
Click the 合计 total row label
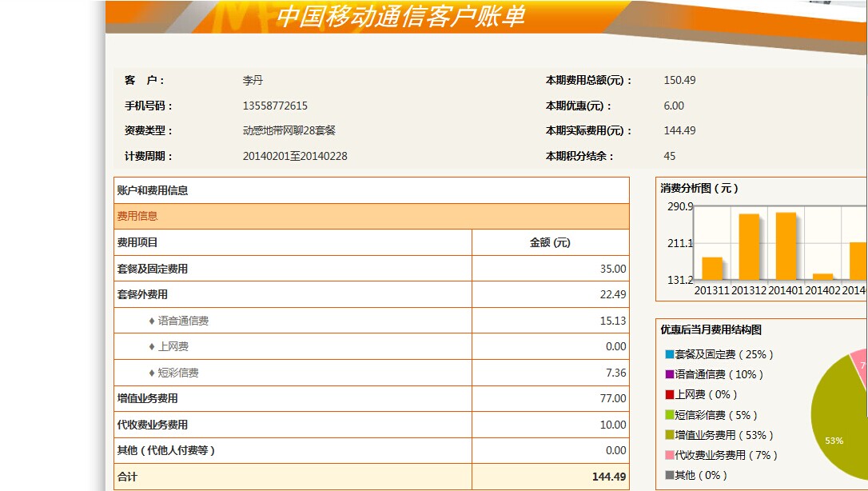pos(127,477)
